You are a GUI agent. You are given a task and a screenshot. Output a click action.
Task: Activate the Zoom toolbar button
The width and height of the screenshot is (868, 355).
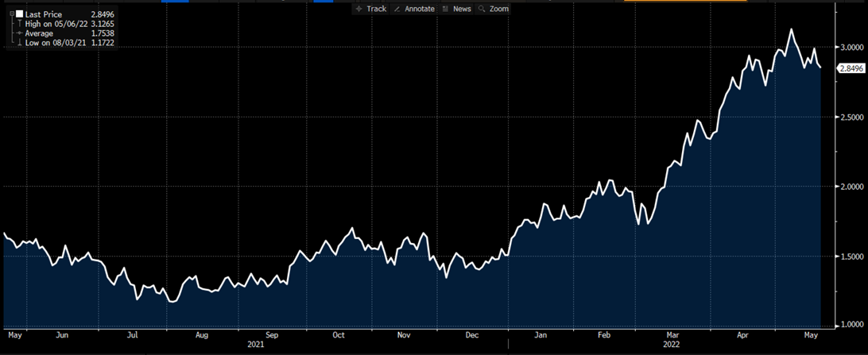coord(498,9)
